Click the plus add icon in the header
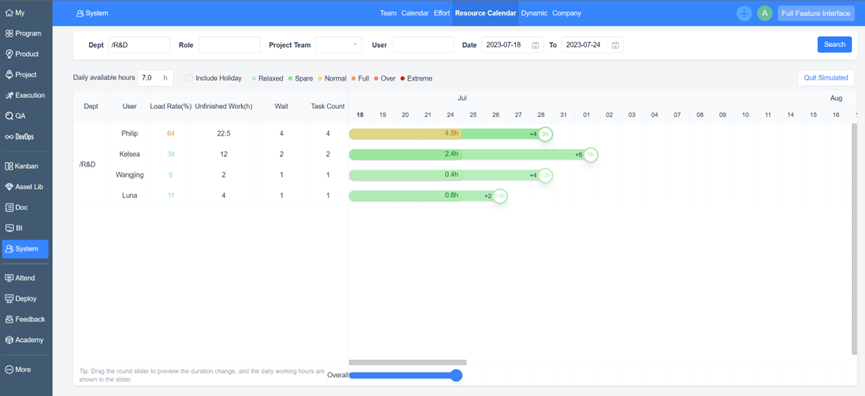The image size is (865, 396). coord(744,13)
